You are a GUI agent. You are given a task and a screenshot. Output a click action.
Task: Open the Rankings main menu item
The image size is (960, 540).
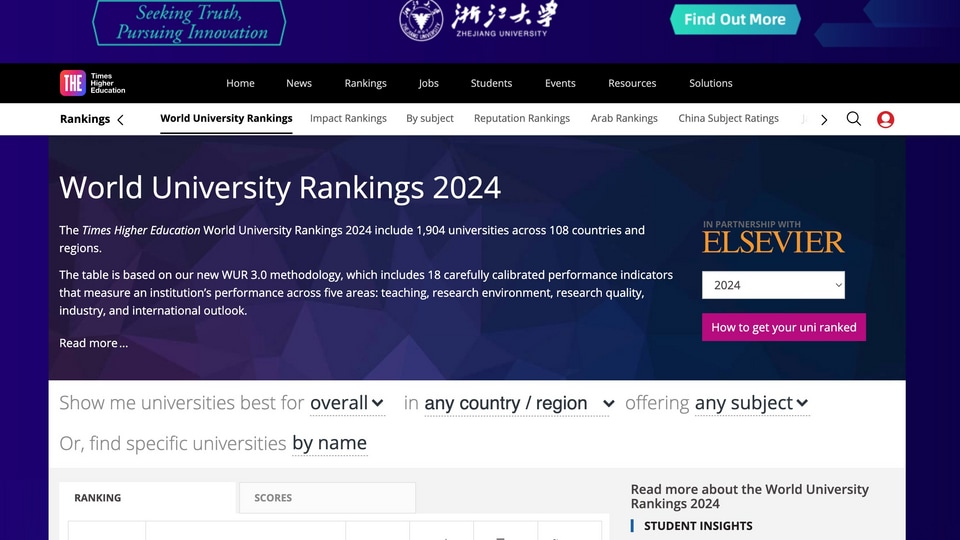366,83
